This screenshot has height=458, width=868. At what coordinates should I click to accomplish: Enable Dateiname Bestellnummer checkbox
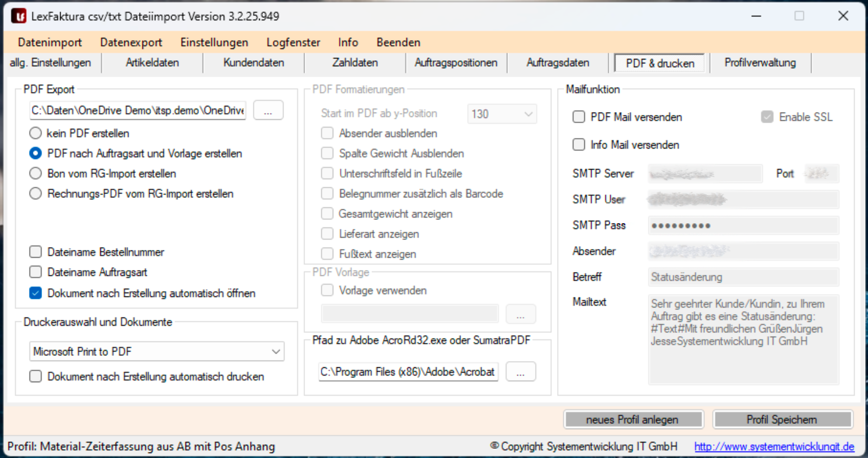click(36, 252)
